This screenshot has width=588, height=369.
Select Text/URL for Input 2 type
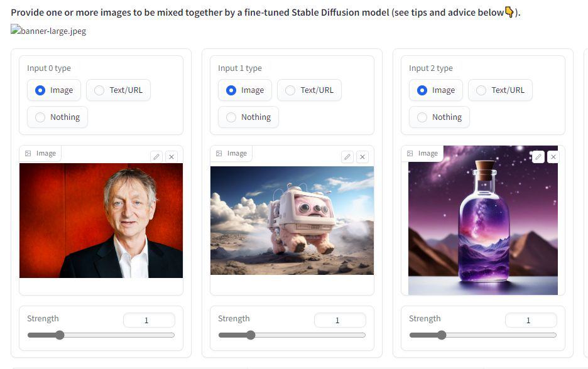pyautogui.click(x=500, y=90)
